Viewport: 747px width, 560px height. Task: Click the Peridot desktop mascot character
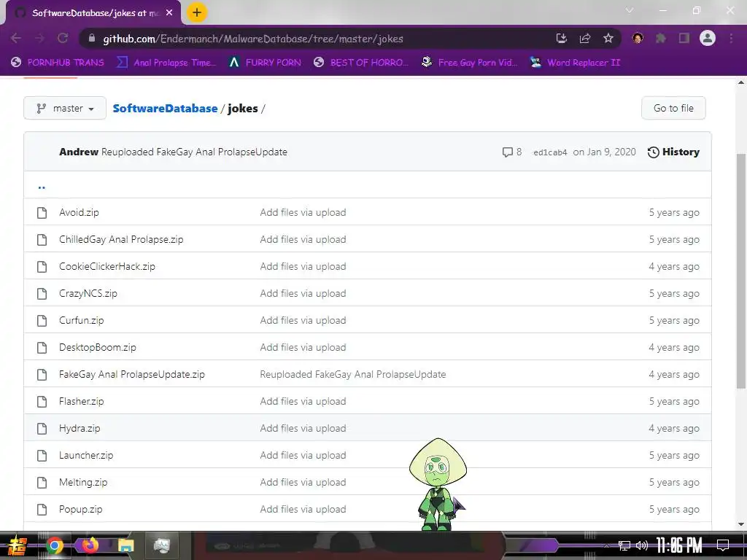pos(438,484)
